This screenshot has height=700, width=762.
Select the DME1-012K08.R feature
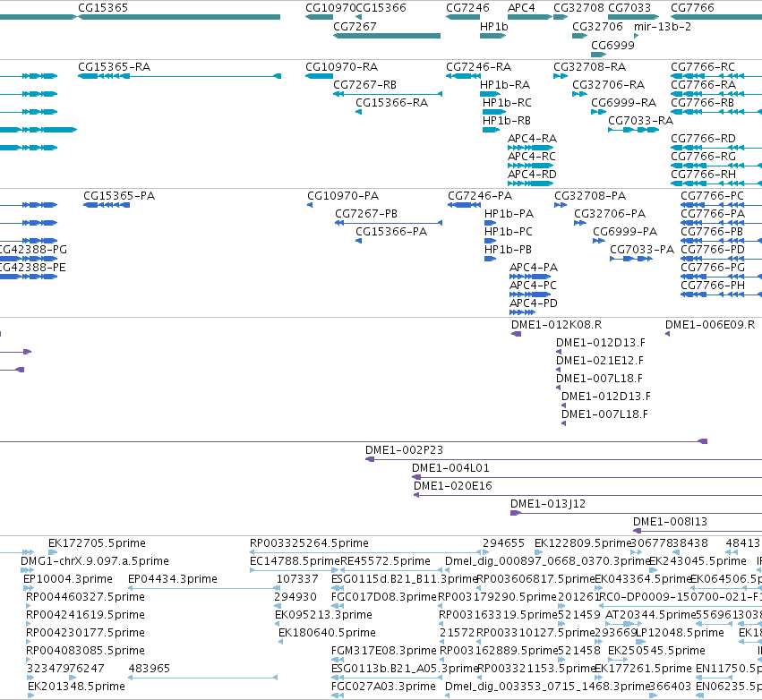(x=516, y=334)
